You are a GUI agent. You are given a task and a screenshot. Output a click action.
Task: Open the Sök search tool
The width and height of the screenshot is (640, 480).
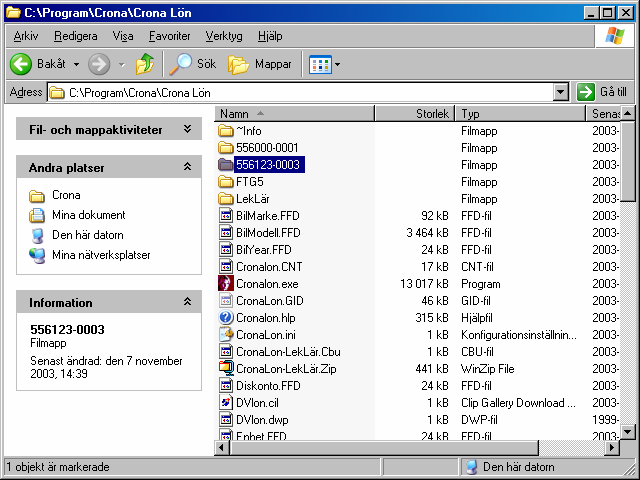193,64
